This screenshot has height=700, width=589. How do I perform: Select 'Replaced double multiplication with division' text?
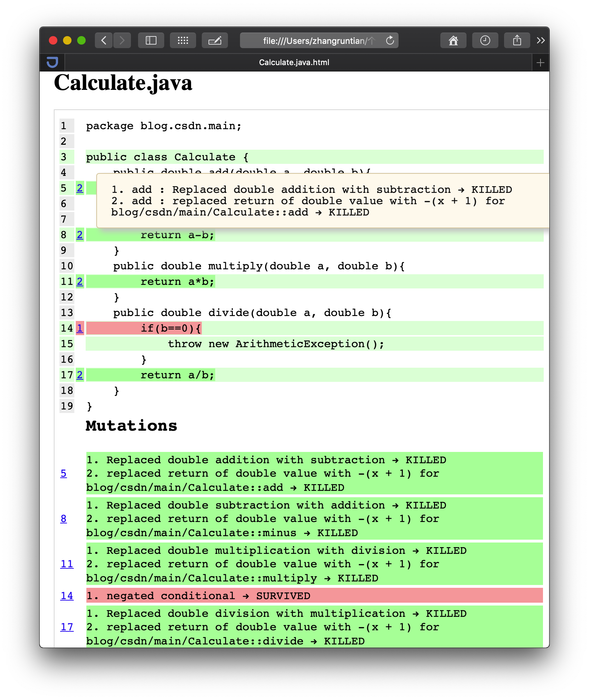coord(256,550)
